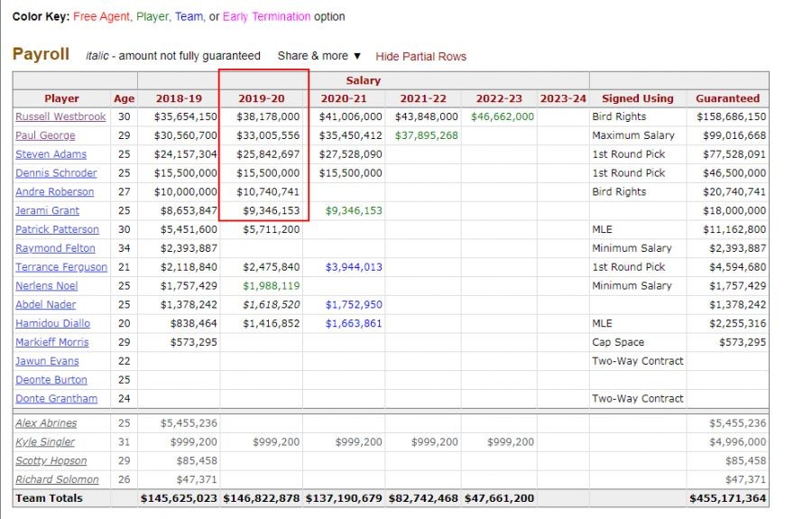Click Westbrook's green $46,662,000 player option
This screenshot has width=812, height=519.
[x=503, y=116]
